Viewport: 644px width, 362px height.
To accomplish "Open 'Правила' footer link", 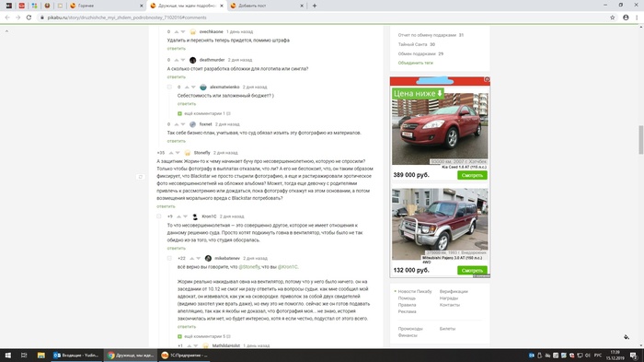I will [407, 305].
